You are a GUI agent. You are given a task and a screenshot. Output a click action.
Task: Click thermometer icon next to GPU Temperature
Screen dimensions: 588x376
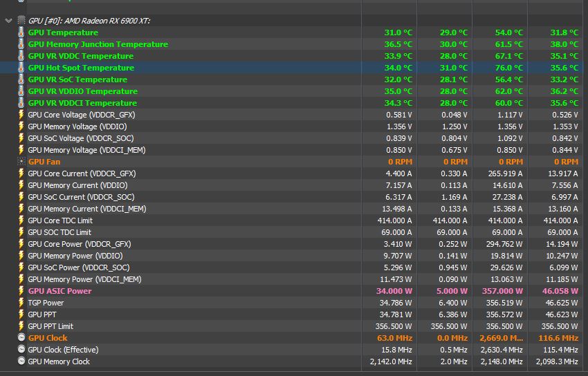[x=21, y=32]
